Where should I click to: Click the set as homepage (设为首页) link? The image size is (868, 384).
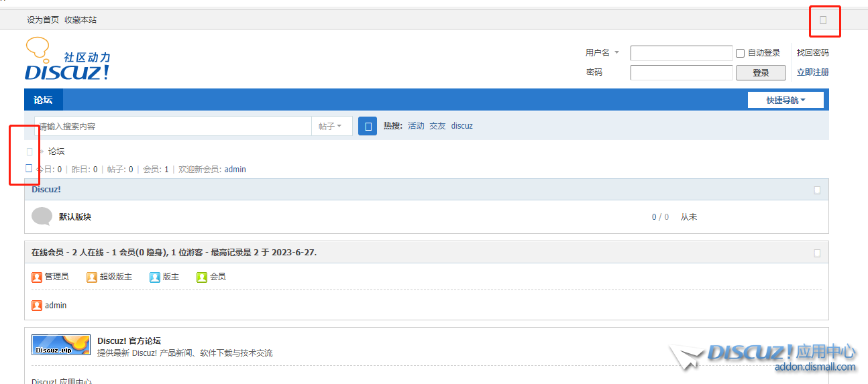click(x=43, y=20)
